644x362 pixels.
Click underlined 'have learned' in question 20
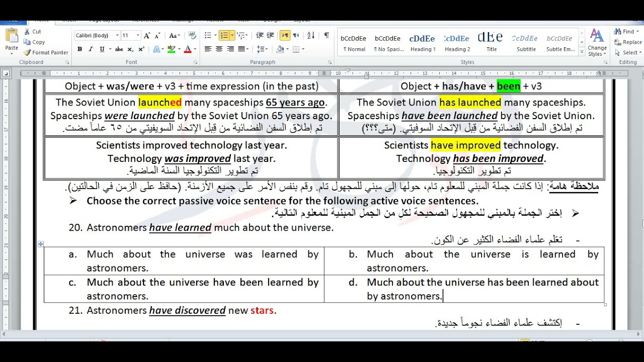[x=180, y=228]
